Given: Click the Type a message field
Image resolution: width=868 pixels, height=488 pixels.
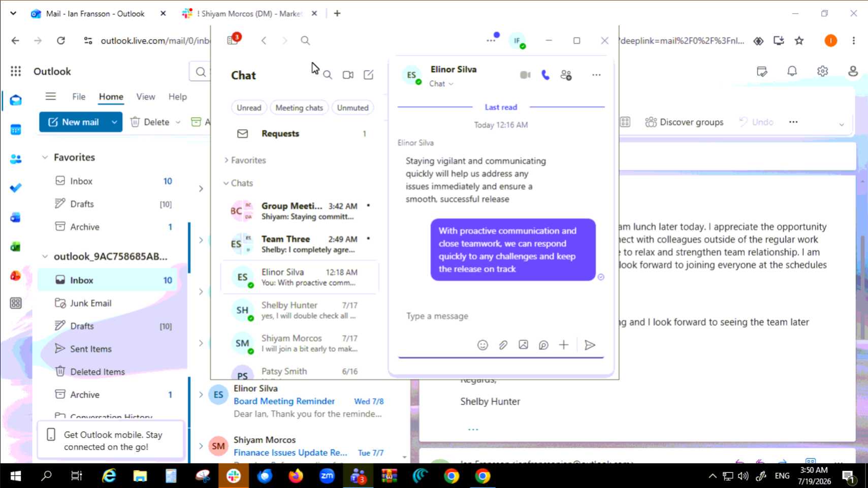Looking at the screenshot, I should 500,316.
